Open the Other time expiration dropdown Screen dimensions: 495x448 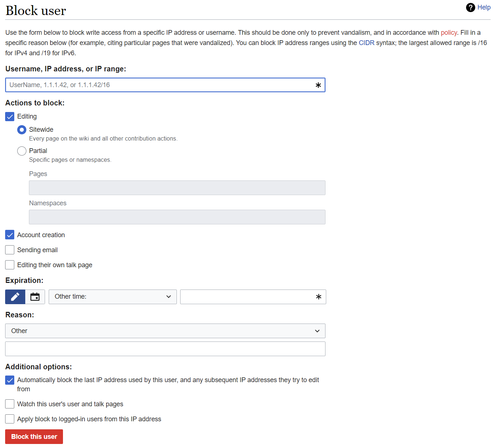(112, 297)
